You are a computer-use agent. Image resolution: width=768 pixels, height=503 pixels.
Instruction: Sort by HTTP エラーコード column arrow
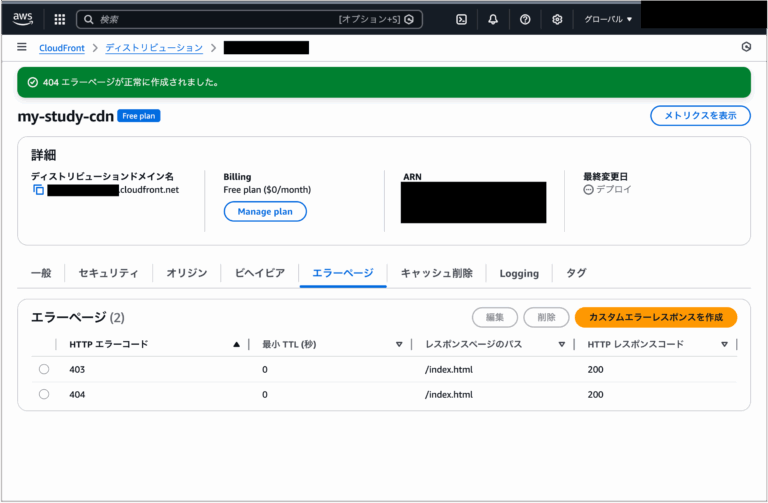click(236, 344)
